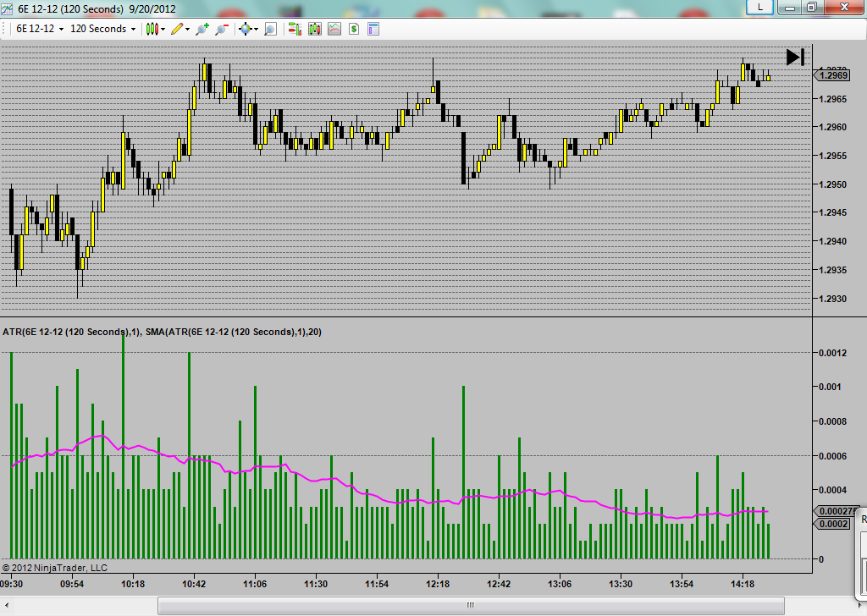867x616 pixels.
Task: Select the crosshair cursor icon
Action: pos(245,29)
